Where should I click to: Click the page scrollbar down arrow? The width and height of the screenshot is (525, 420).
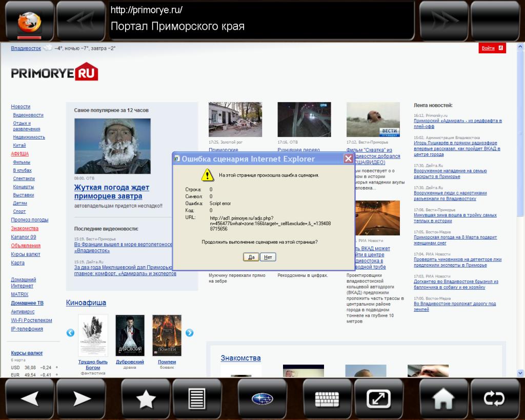[521, 373]
